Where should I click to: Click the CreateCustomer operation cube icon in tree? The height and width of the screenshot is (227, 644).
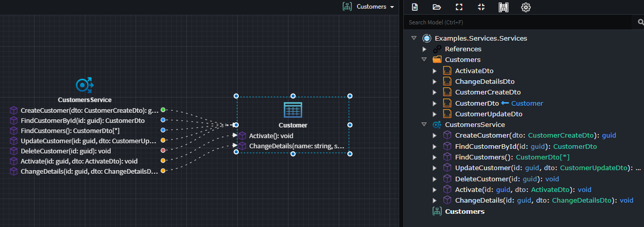click(447, 136)
